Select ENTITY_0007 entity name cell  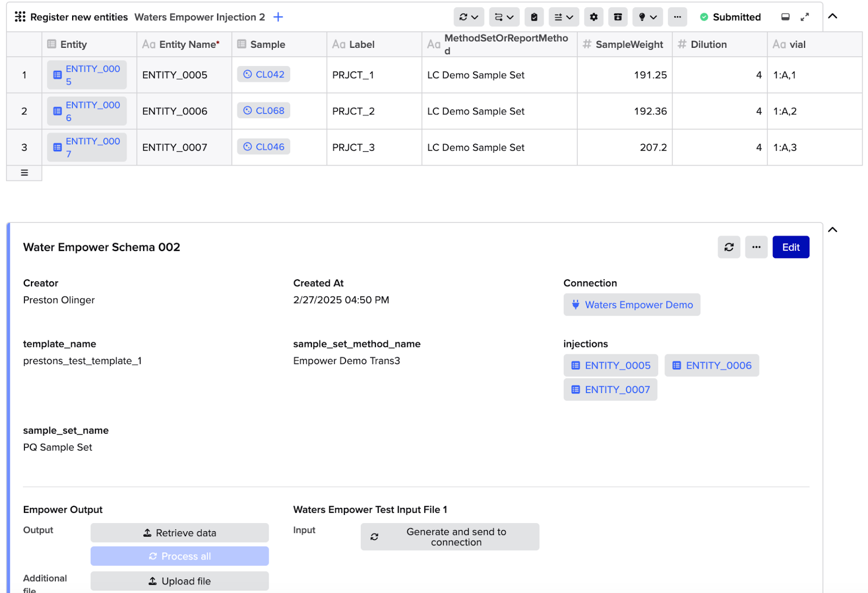[x=184, y=147]
